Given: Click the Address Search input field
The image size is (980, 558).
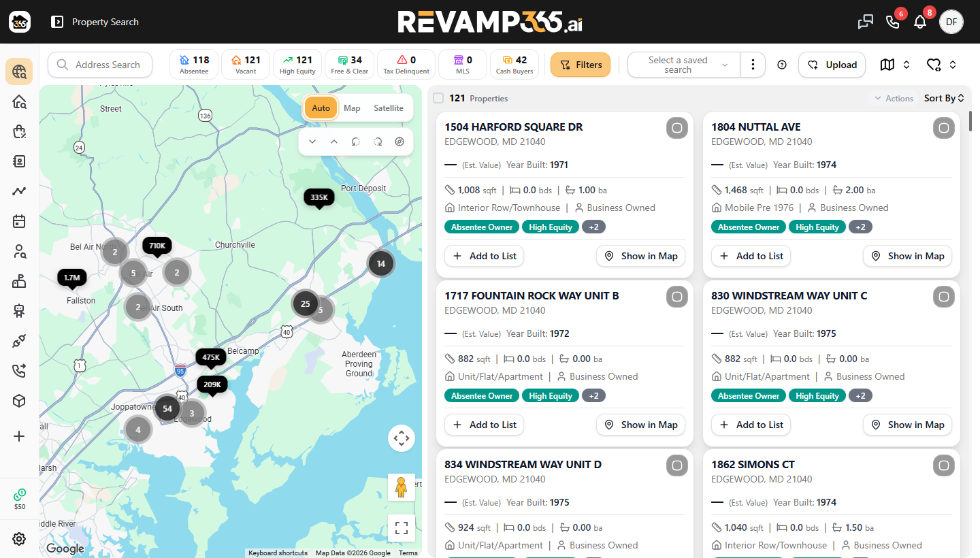Looking at the screenshot, I should click(100, 65).
